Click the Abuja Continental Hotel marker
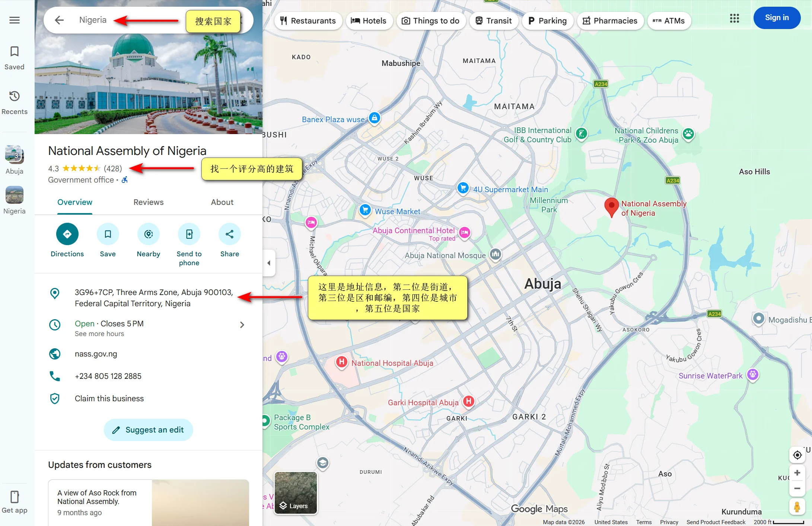This screenshot has height=526, width=812. point(464,233)
